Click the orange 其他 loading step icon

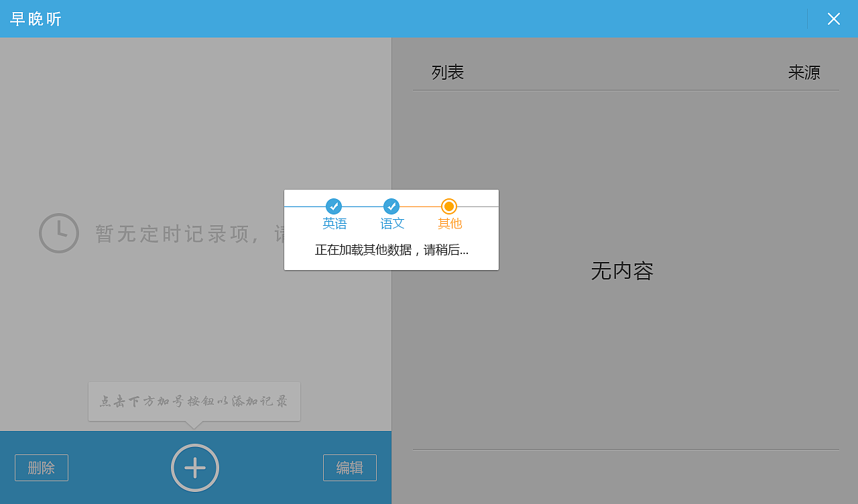(449, 206)
